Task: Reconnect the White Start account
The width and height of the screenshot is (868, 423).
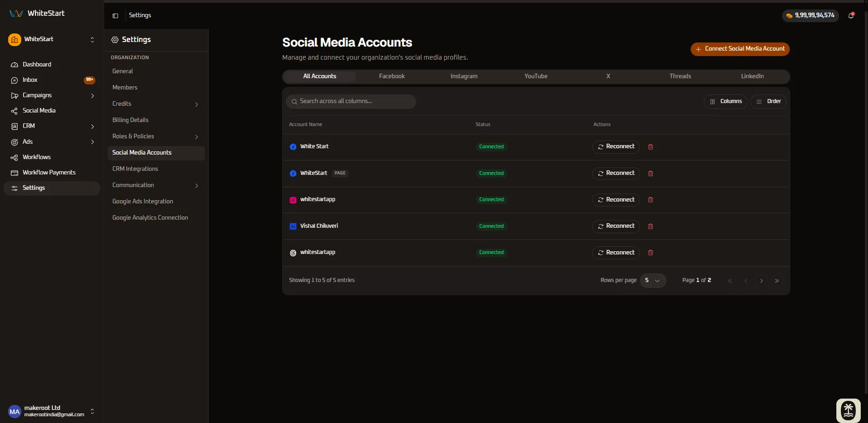Action: [616, 147]
